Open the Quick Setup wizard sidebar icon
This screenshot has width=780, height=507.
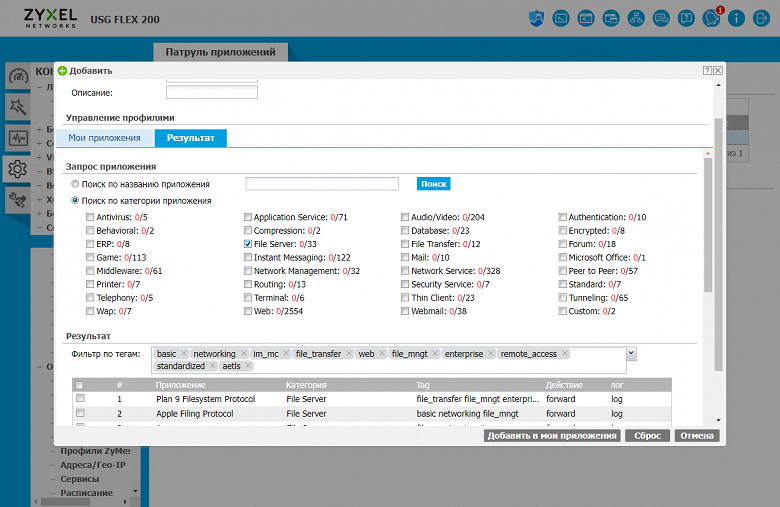pyautogui.click(x=18, y=106)
